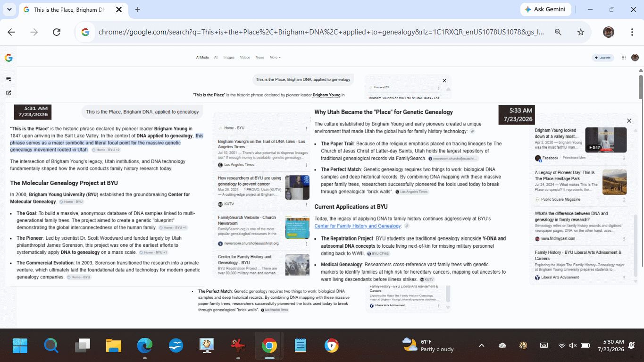The width and height of the screenshot is (644, 362).
Task: Show hidden system tray icons chevron
Action: point(482,345)
